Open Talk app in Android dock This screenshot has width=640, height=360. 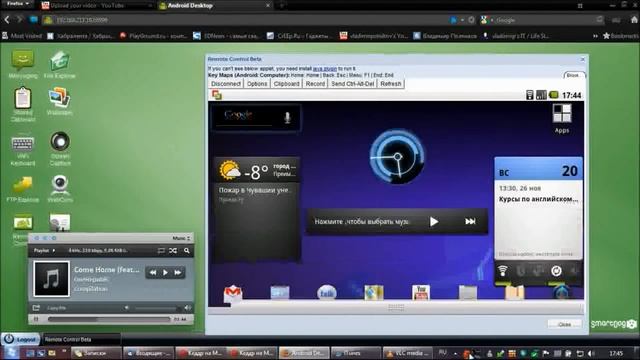[327, 293]
